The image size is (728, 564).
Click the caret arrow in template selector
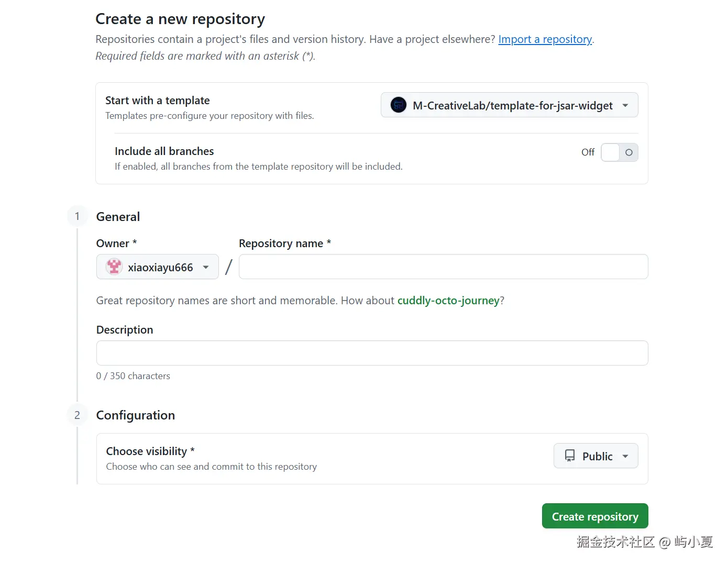[625, 105]
